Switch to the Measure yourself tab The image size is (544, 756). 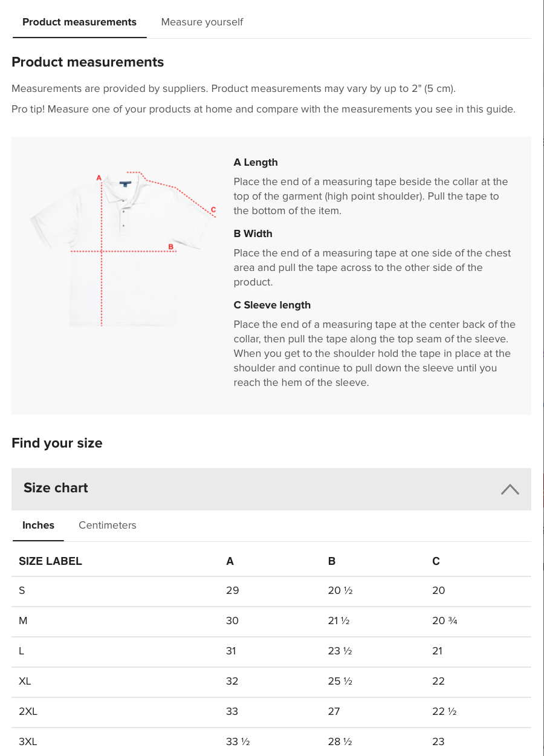202,22
